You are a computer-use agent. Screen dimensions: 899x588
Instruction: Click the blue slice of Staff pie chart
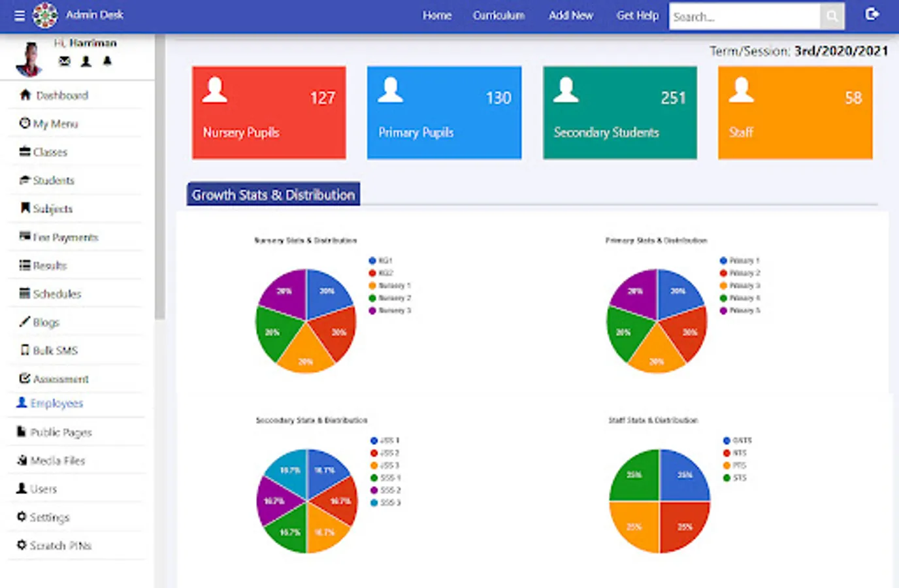[x=683, y=476]
